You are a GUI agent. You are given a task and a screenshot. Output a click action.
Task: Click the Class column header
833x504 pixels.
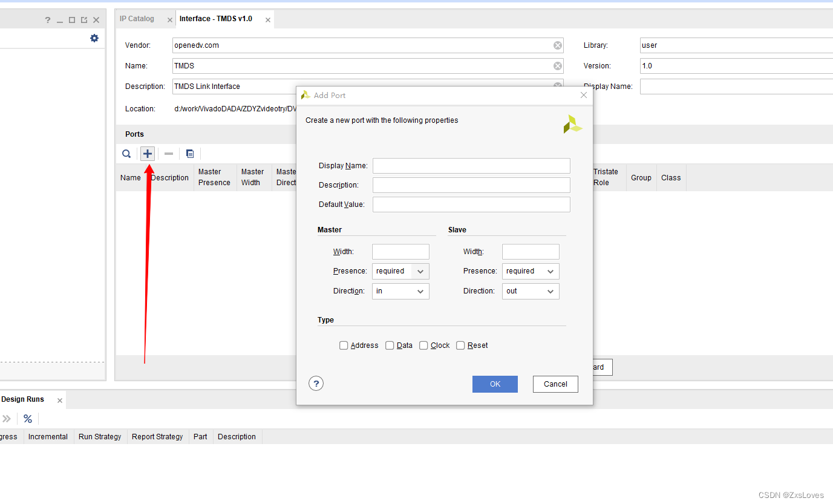671,178
